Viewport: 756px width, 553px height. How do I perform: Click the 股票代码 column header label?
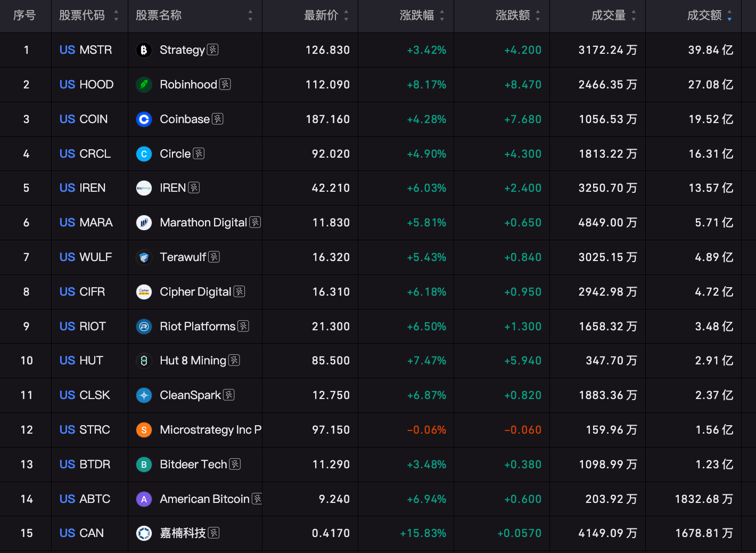click(82, 15)
